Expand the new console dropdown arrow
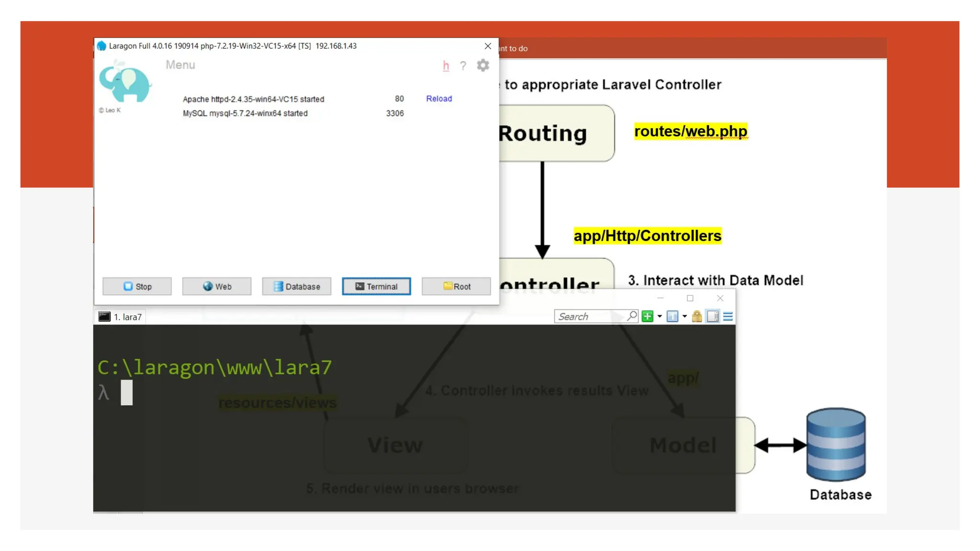Viewport: 980px width, 551px height. 659,316
